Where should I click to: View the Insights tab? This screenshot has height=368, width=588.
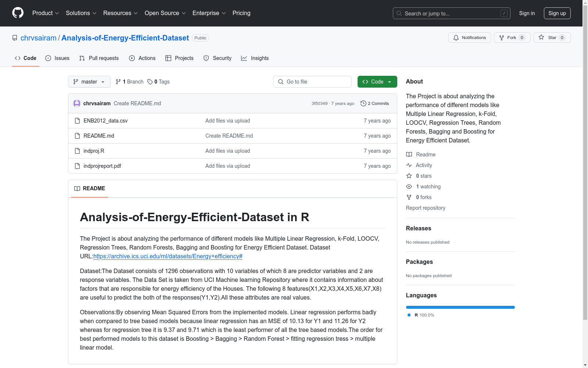(x=255, y=58)
